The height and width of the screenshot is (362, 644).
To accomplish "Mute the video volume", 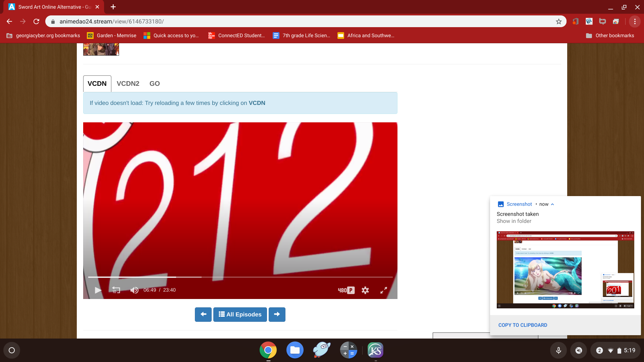I will coord(134,290).
